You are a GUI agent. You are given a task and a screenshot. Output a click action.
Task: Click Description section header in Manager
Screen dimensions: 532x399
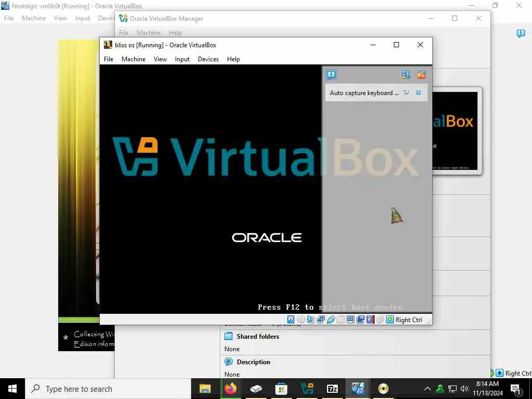coord(254,362)
